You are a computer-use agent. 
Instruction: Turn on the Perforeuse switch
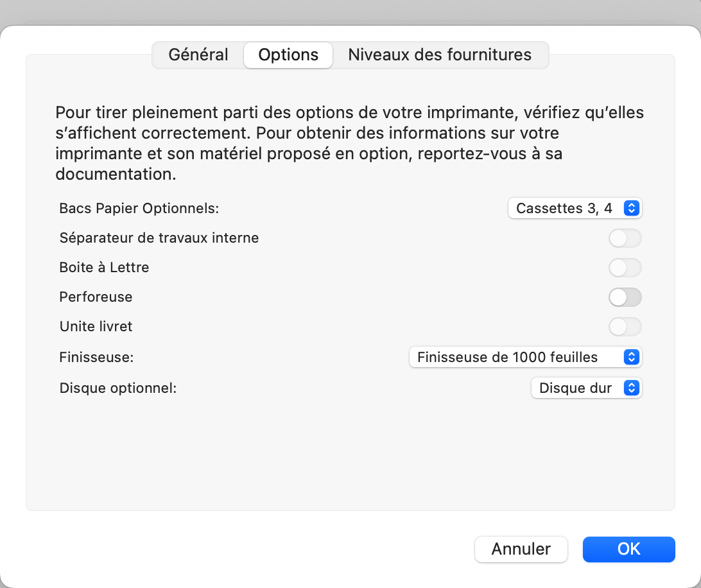click(625, 297)
